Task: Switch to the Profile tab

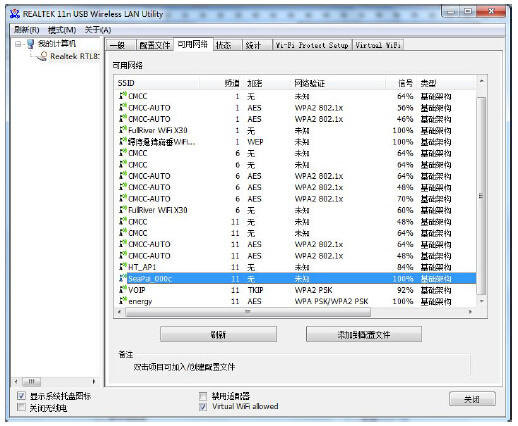Action: click(x=155, y=45)
